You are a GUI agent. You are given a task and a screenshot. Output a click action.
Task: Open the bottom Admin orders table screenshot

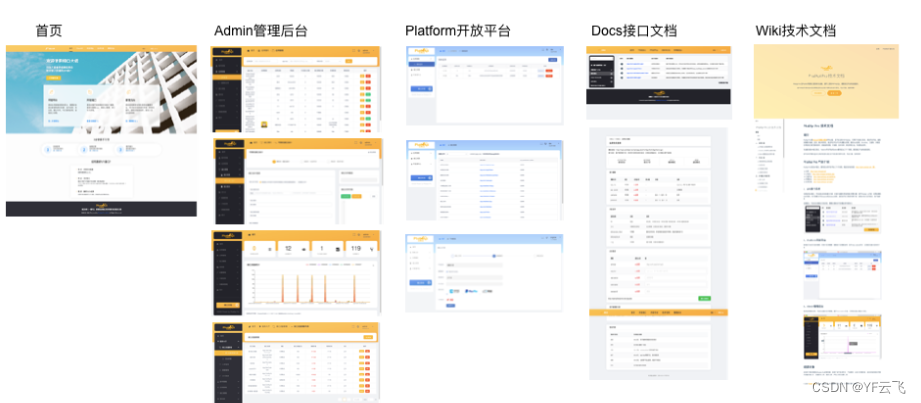(297, 361)
